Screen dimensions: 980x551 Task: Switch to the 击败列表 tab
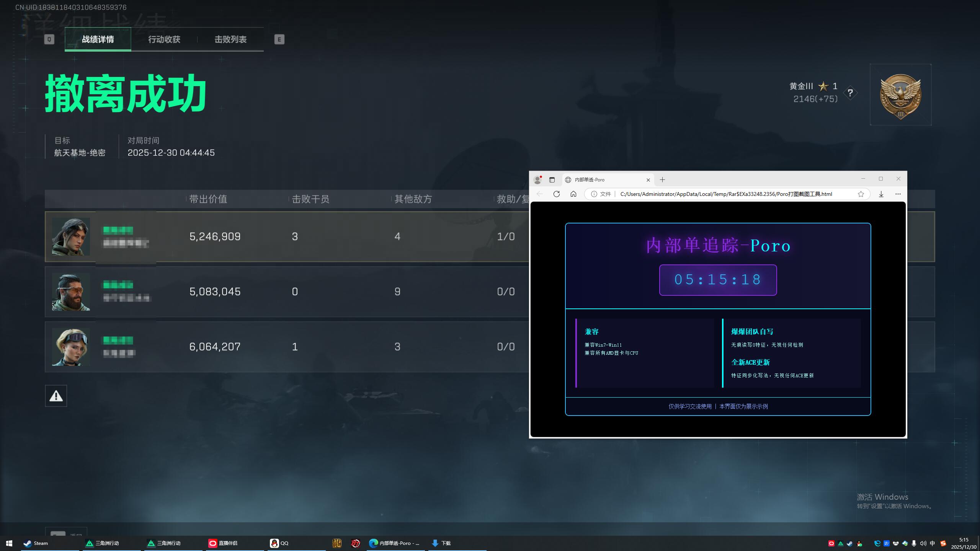(x=230, y=39)
